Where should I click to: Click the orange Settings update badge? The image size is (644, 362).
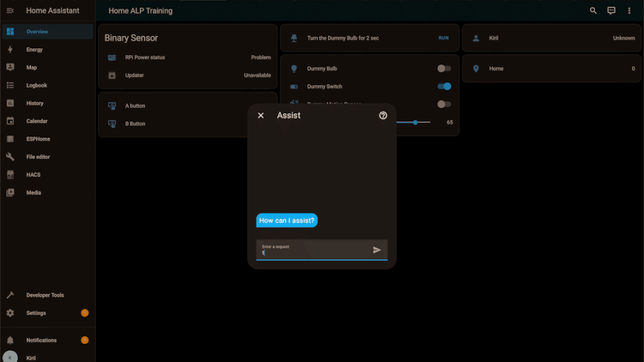coord(84,313)
